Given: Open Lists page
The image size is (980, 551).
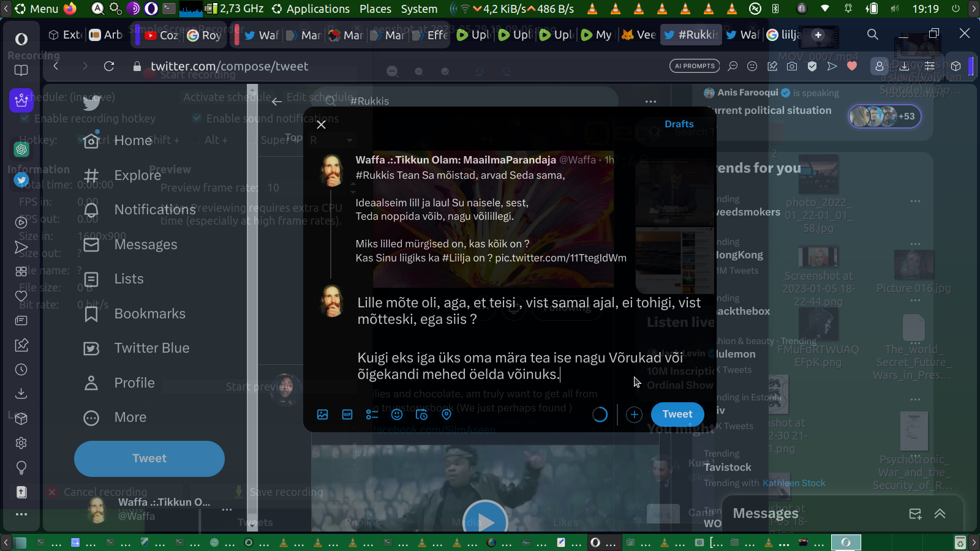Looking at the screenshot, I should tap(113, 279).
